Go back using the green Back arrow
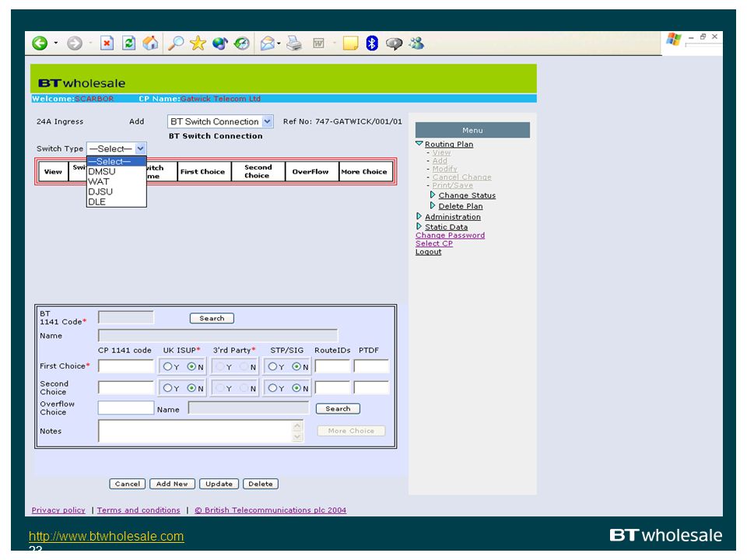Viewport: 747px width, 560px height. pos(40,44)
